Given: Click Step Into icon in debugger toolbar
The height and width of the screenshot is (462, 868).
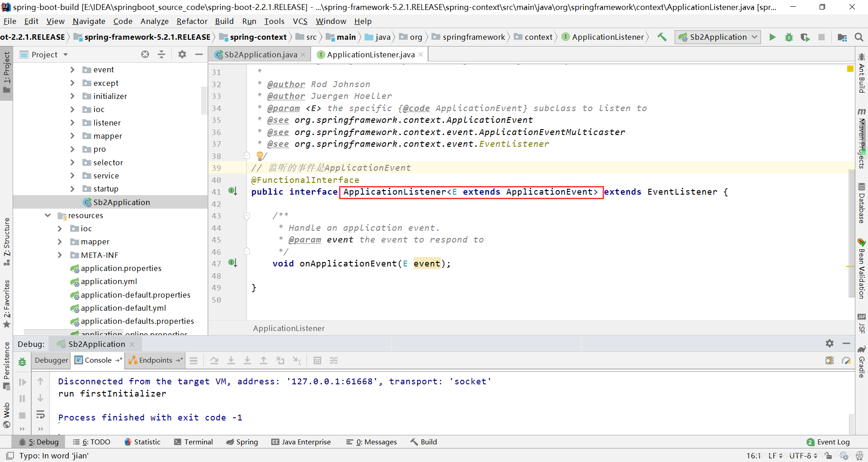Looking at the screenshot, I should [x=231, y=360].
